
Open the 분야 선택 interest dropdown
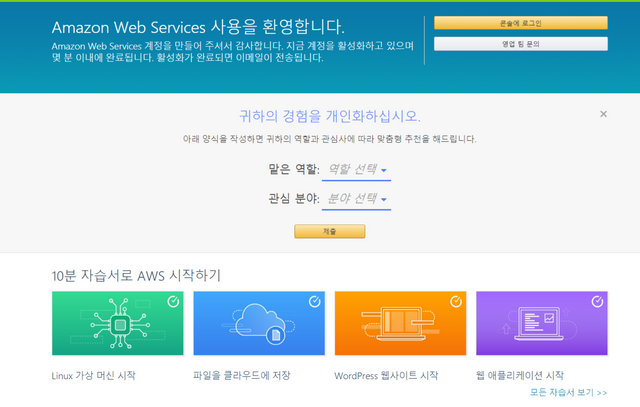(356, 199)
